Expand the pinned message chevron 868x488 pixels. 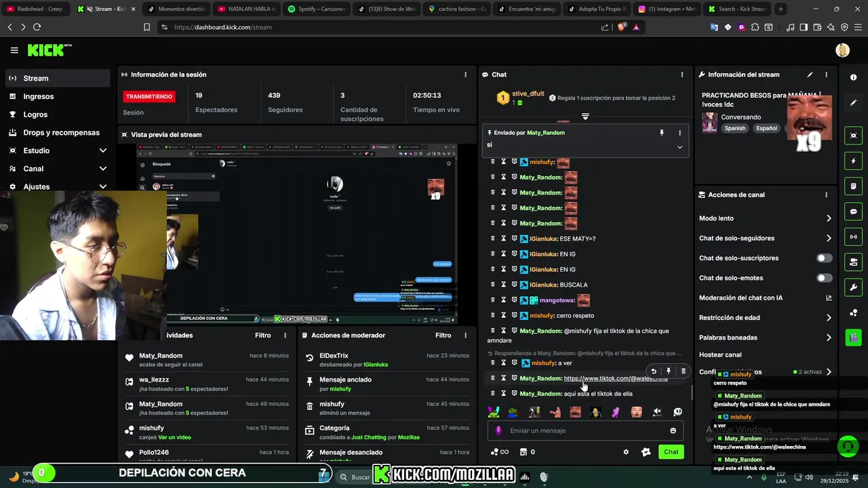[679, 147]
